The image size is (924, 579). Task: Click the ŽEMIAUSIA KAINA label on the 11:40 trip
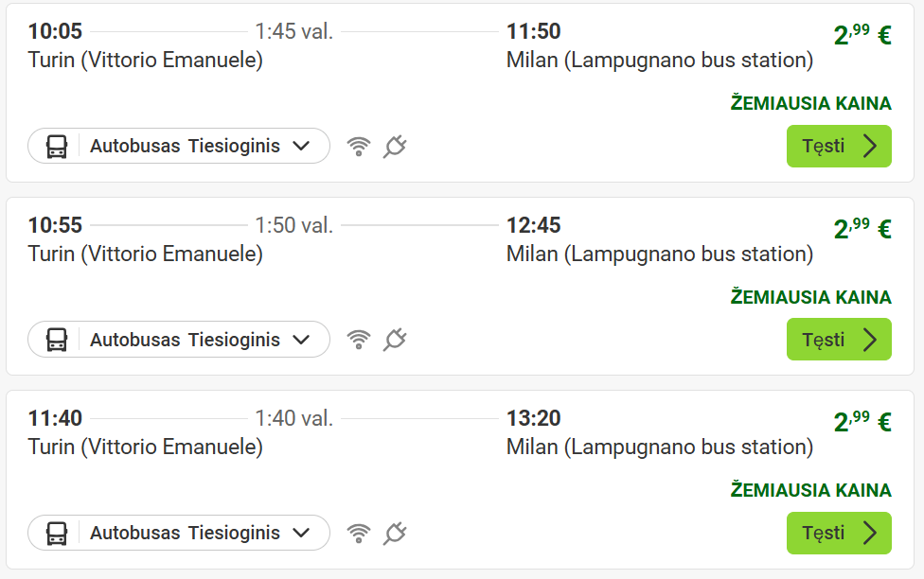810,490
